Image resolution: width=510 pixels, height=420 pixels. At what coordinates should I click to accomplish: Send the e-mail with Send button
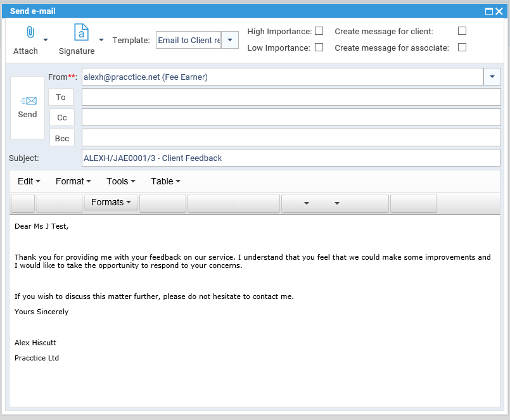coord(27,108)
